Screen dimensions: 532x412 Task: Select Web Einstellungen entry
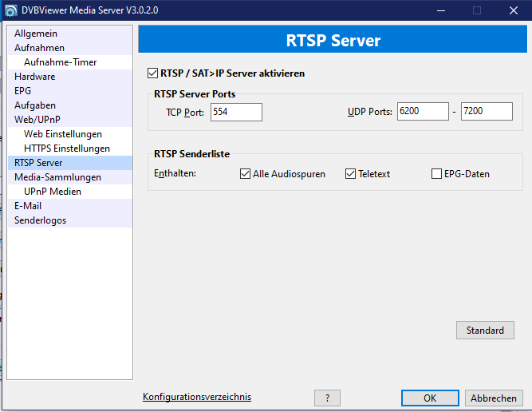click(70, 134)
